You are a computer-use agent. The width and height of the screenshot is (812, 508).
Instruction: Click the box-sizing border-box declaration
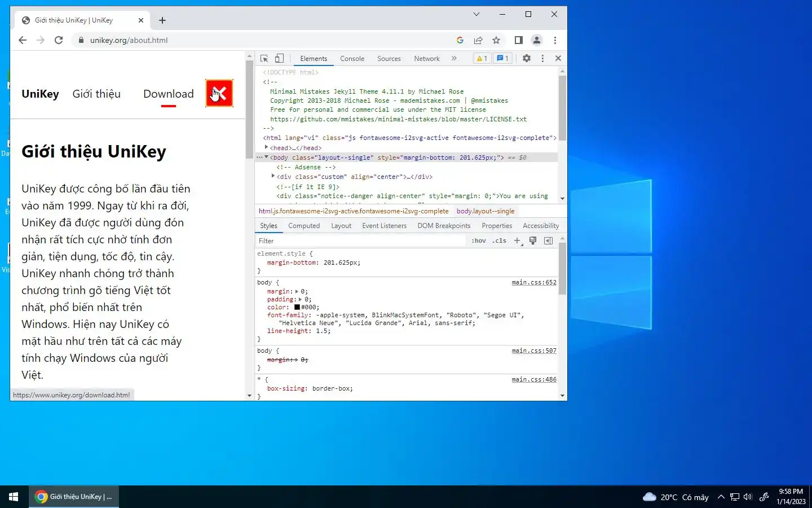[310, 388]
